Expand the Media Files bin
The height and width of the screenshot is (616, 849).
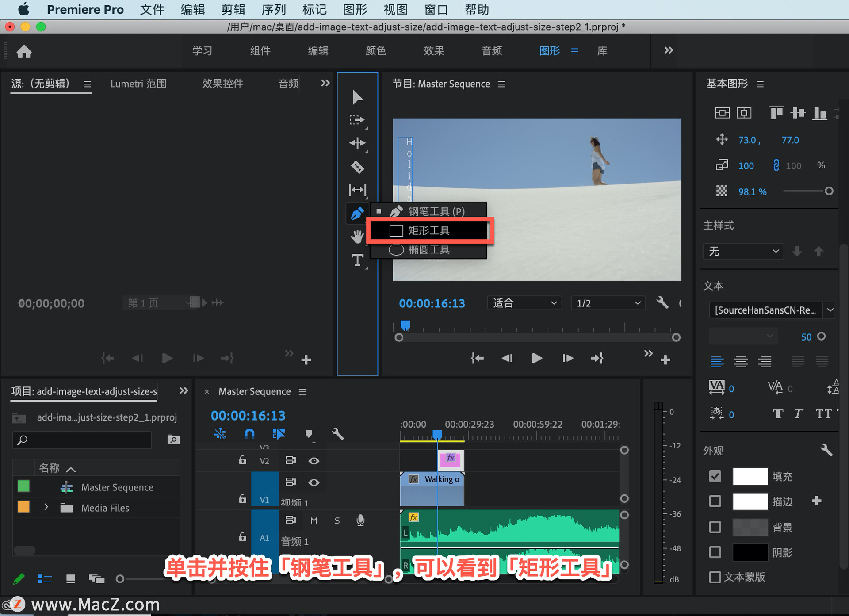tap(46, 507)
